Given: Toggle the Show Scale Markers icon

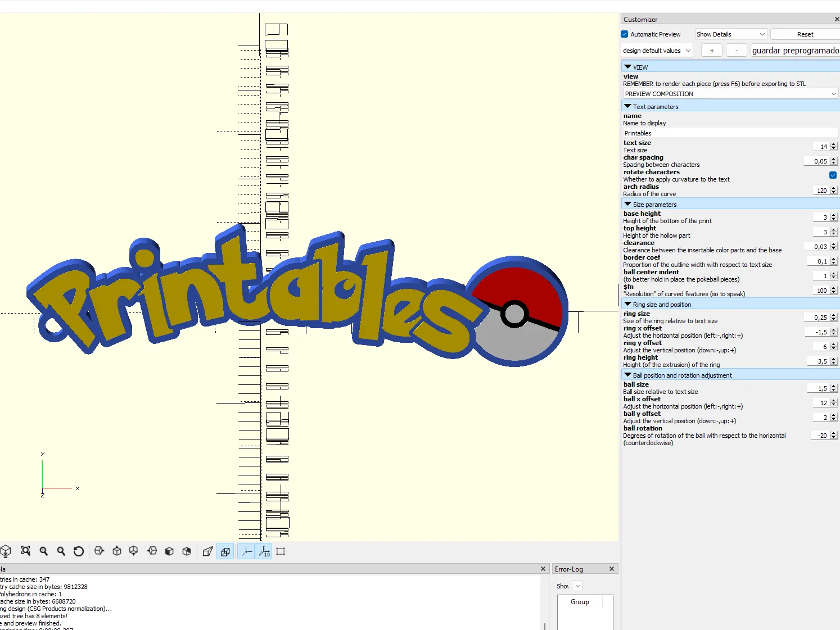Looking at the screenshot, I should tap(263, 551).
